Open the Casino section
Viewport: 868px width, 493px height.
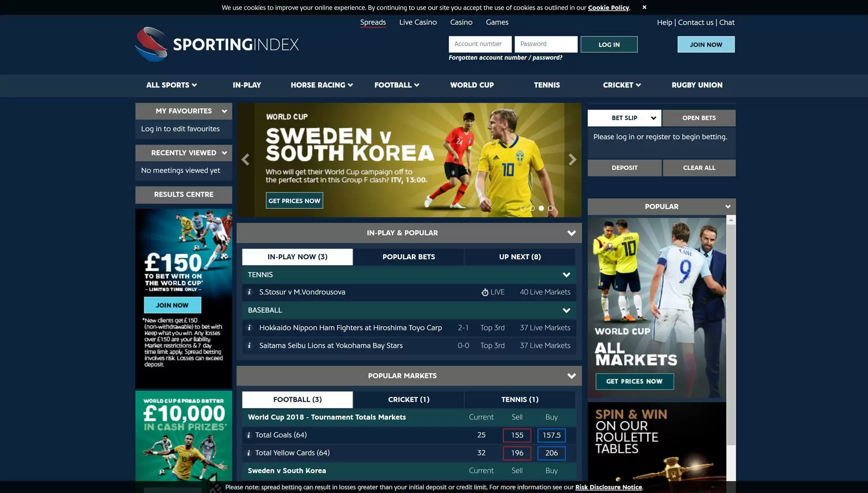pyautogui.click(x=461, y=22)
